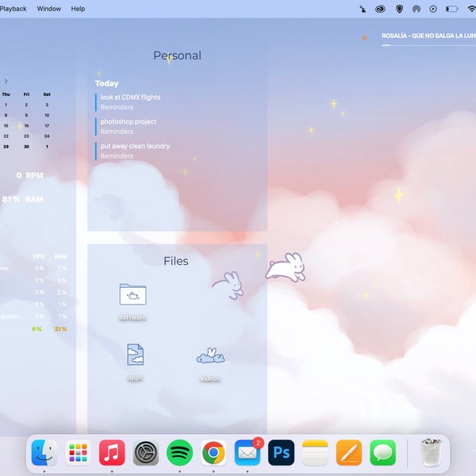Select calendar date 8
The image size is (476, 476).
point(6,115)
